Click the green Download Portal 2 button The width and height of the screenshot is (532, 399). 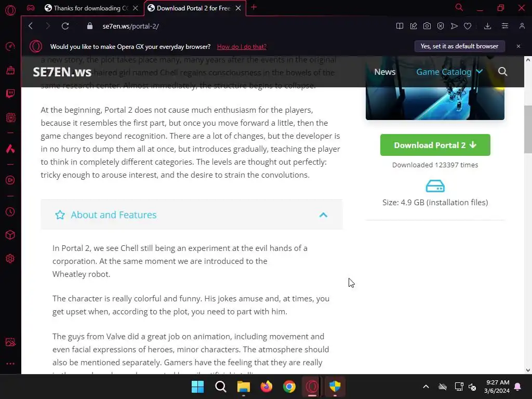[x=435, y=145]
